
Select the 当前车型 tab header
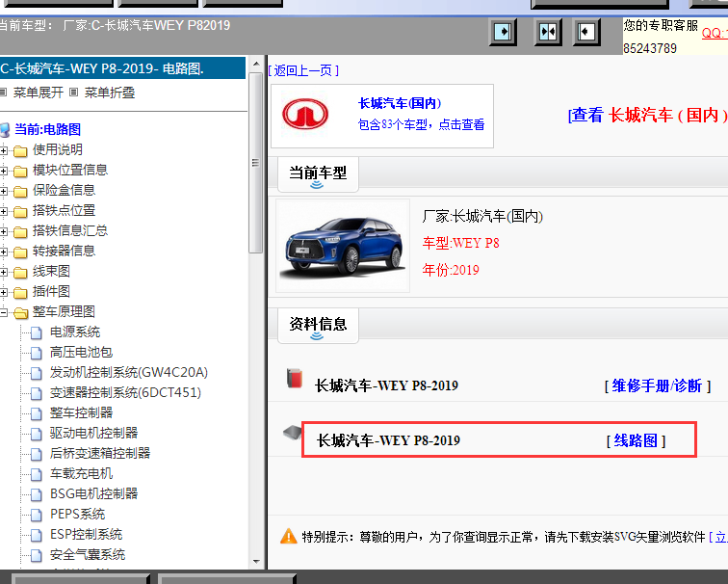[x=318, y=174]
